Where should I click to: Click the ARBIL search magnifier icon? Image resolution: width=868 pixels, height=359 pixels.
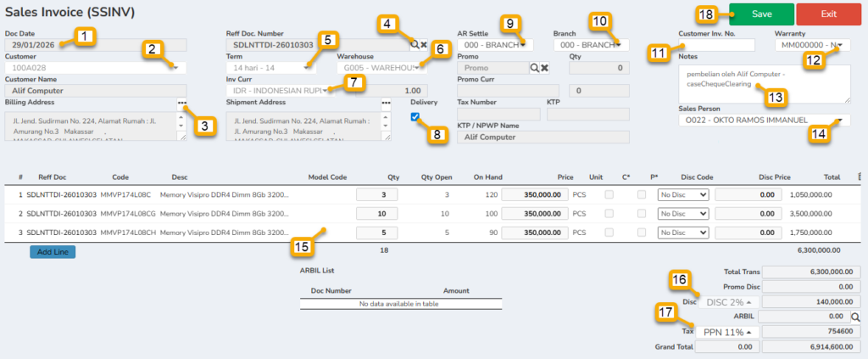pos(855,316)
